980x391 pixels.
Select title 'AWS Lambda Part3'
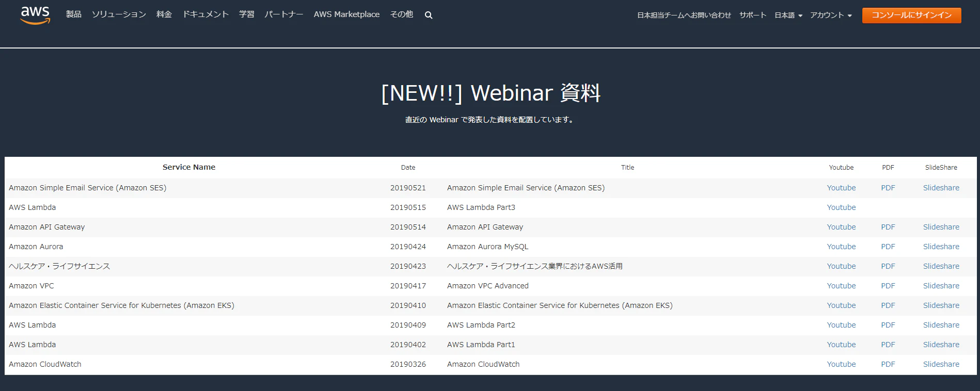click(481, 207)
